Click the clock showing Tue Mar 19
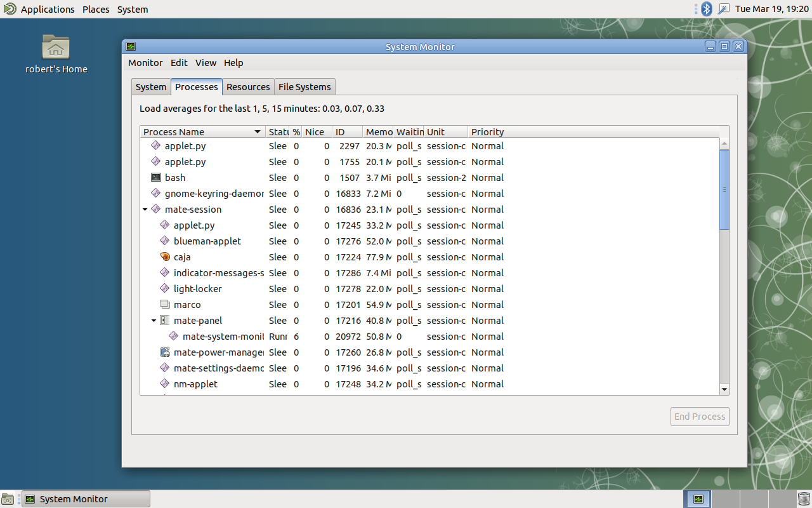The height and width of the screenshot is (508, 812). coord(772,9)
